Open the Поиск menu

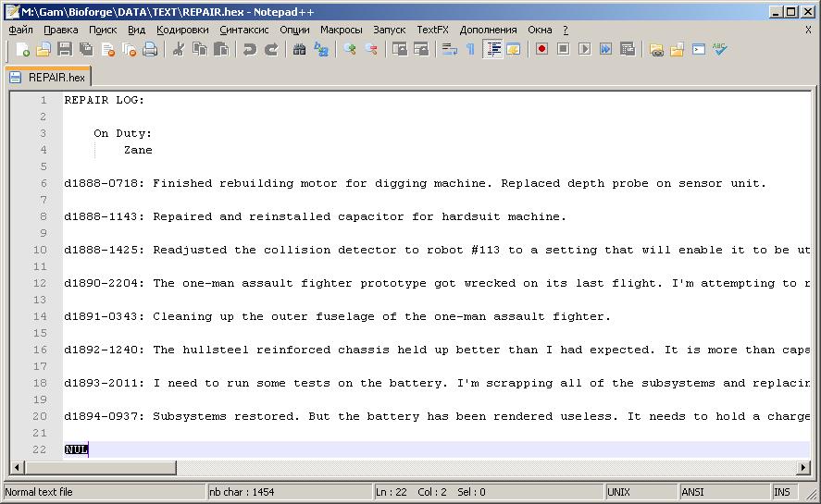(x=103, y=30)
